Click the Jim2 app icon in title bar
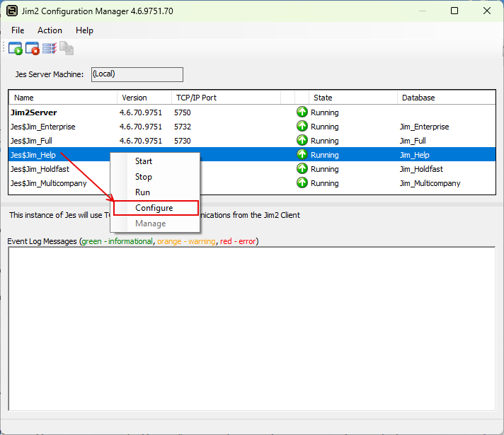 point(11,11)
